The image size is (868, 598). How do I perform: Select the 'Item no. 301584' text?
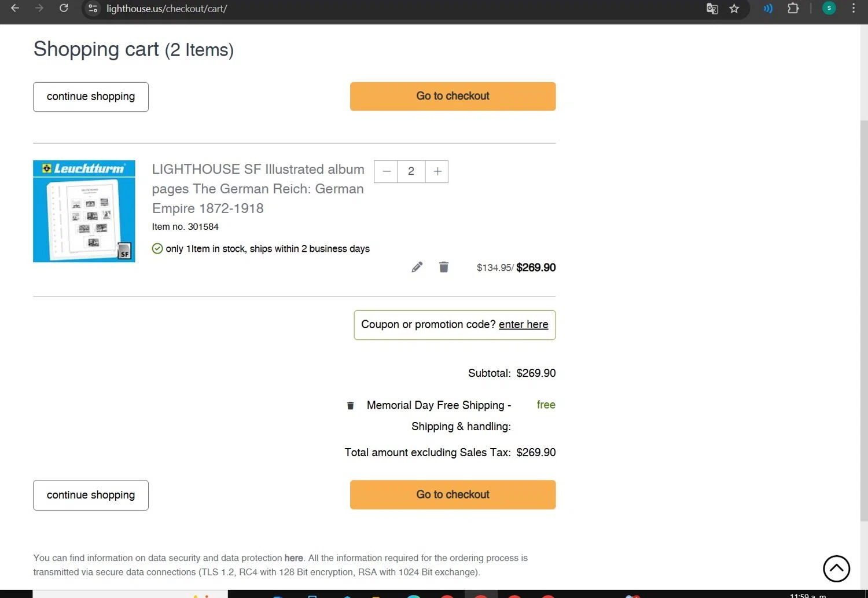(185, 227)
